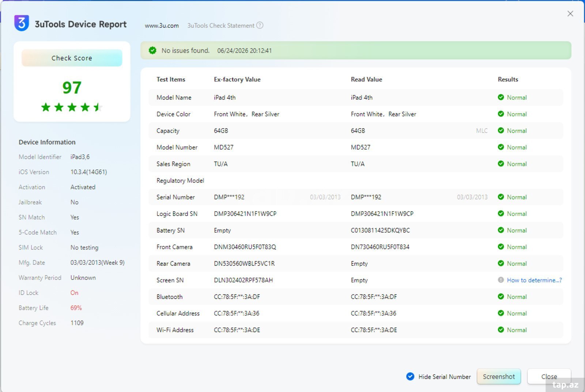The height and width of the screenshot is (392, 585).
Task: Click the Battery Life 69% value
Action: [76, 308]
